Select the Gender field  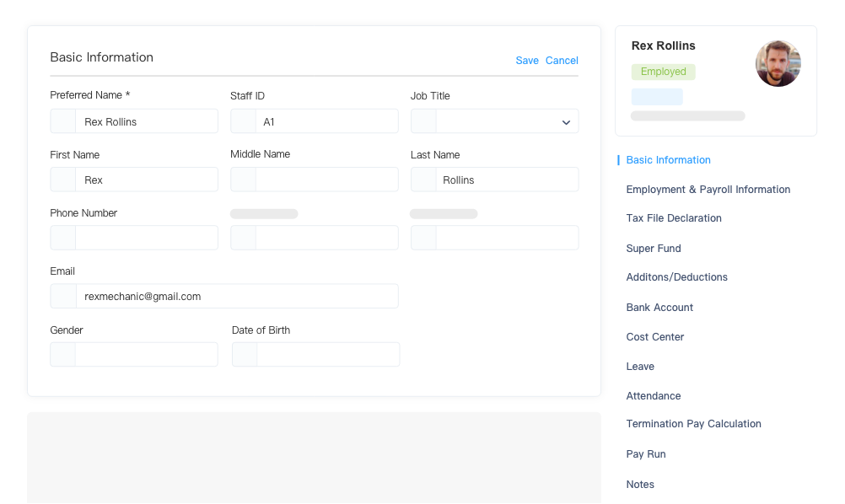(134, 354)
